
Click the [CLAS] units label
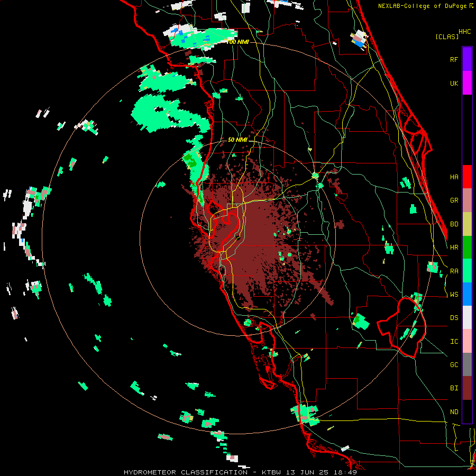[447, 36]
